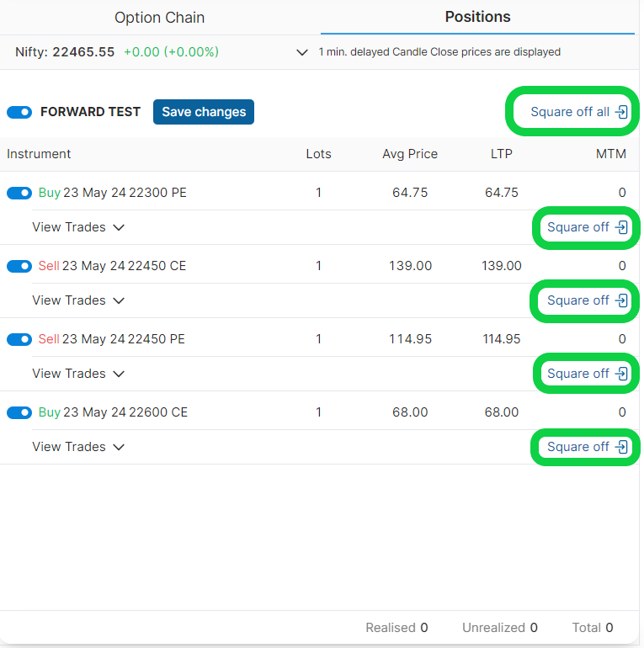Expand View Trades for 22300 PE

[78, 227]
